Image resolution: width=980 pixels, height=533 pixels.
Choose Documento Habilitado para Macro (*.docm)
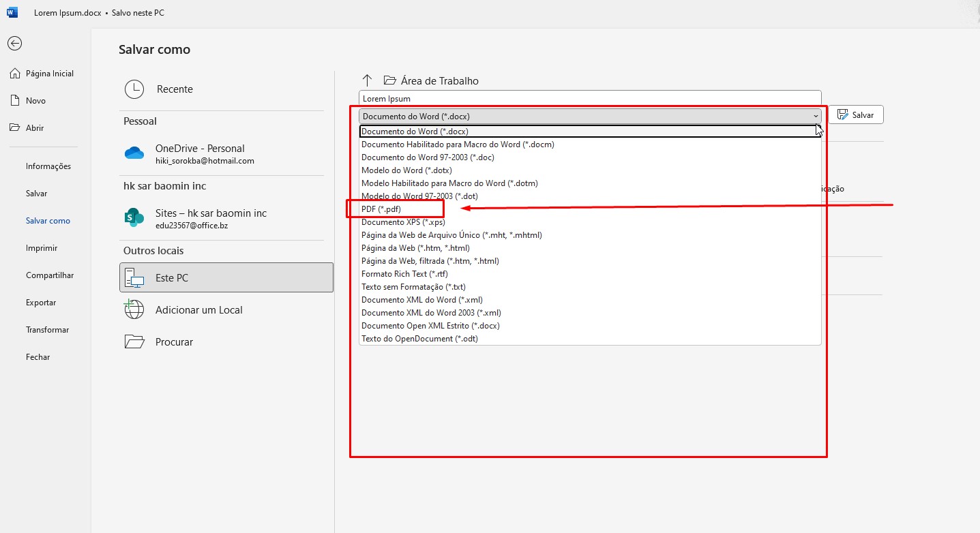[x=590, y=144]
